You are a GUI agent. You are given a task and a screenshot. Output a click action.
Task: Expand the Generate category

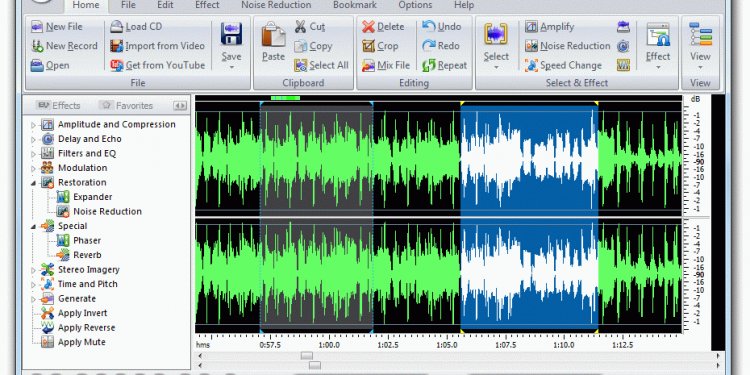(x=33, y=299)
